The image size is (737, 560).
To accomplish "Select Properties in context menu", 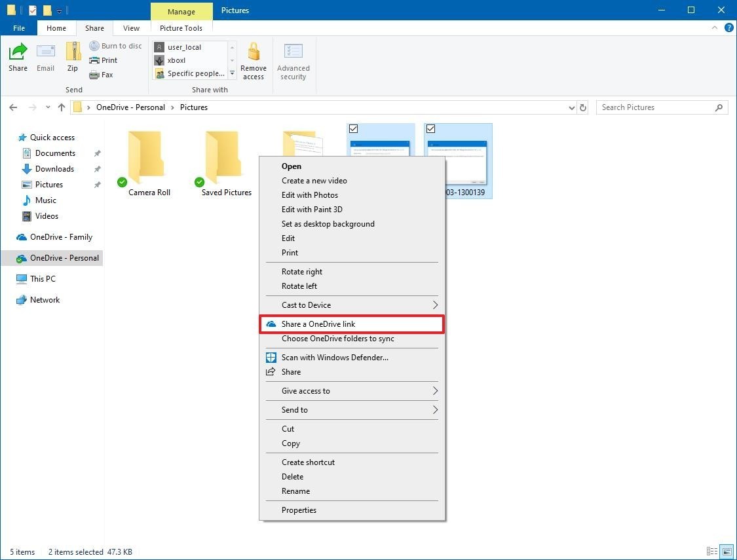I will (352, 510).
